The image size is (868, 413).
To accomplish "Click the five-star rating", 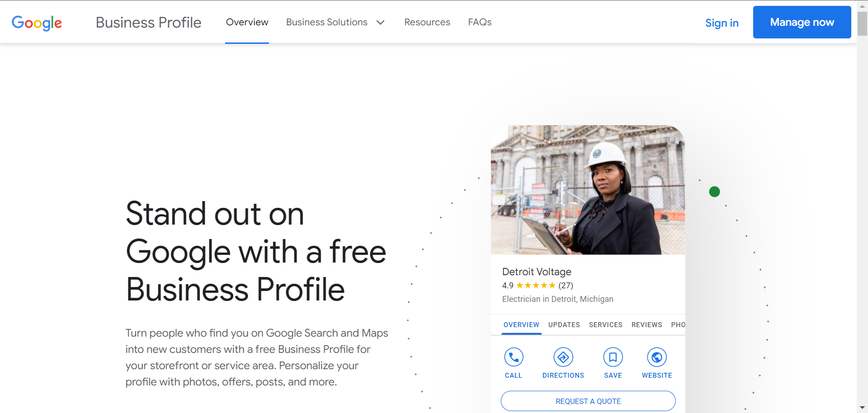I will (x=536, y=286).
